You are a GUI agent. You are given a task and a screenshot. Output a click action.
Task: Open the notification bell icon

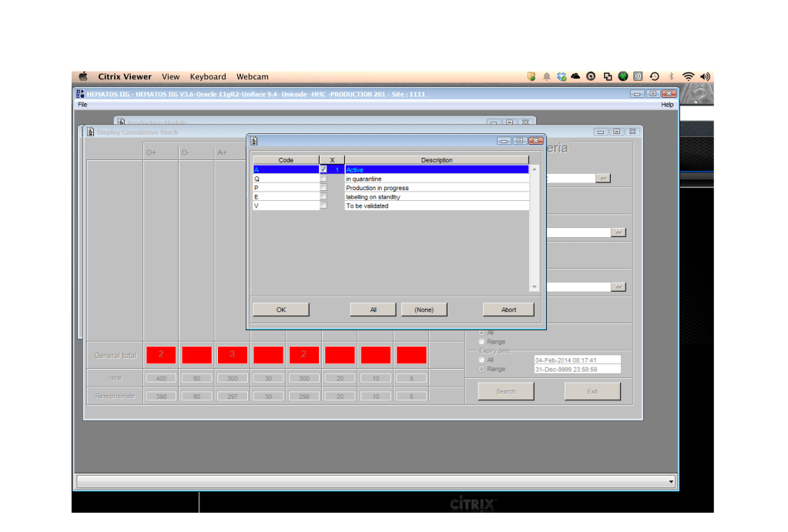[x=546, y=76]
